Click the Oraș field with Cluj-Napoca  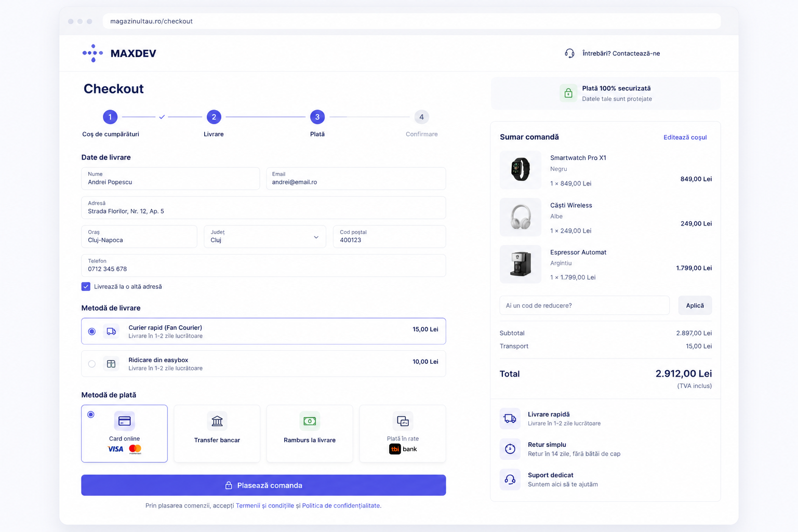click(139, 236)
